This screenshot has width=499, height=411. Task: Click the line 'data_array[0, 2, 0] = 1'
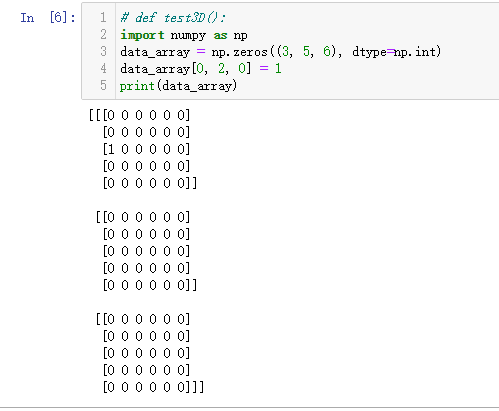click(x=201, y=69)
